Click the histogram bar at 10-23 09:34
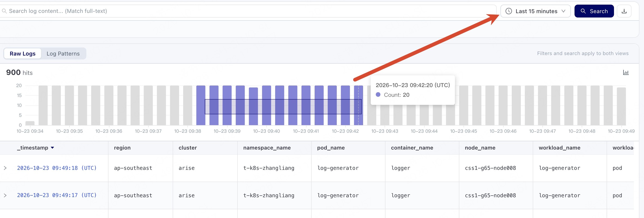The width and height of the screenshot is (644, 218). [30, 123]
